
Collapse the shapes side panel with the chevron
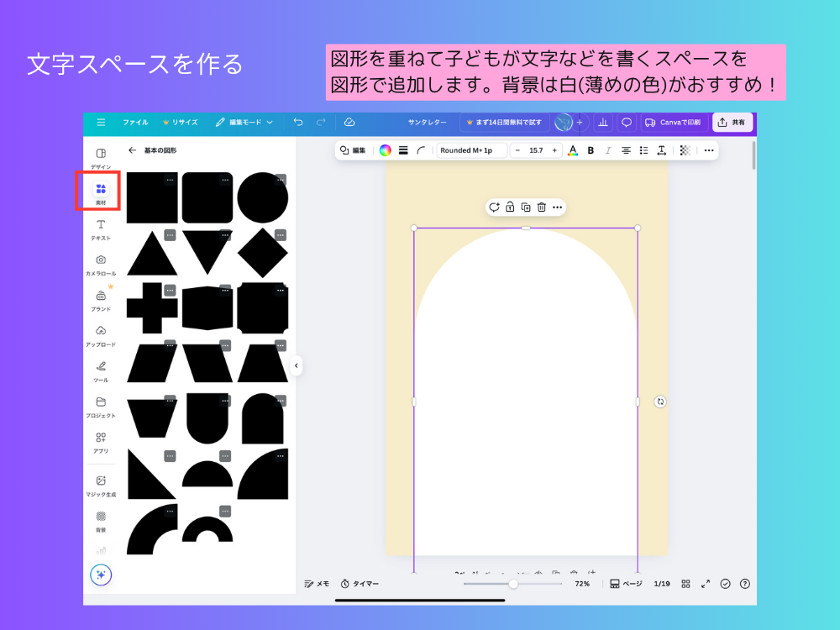click(297, 365)
